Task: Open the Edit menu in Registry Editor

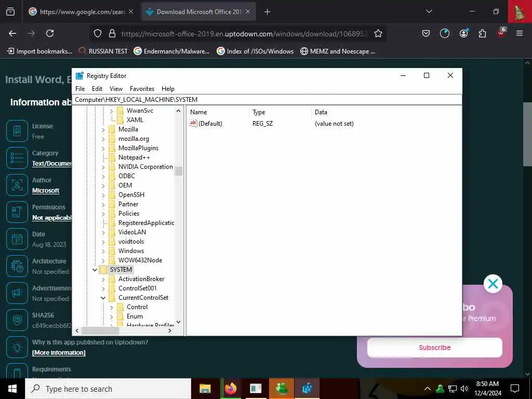Action: point(97,88)
